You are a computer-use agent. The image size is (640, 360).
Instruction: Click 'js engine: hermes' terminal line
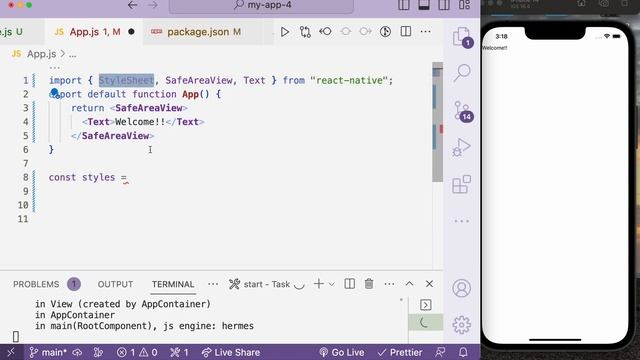tap(209, 326)
